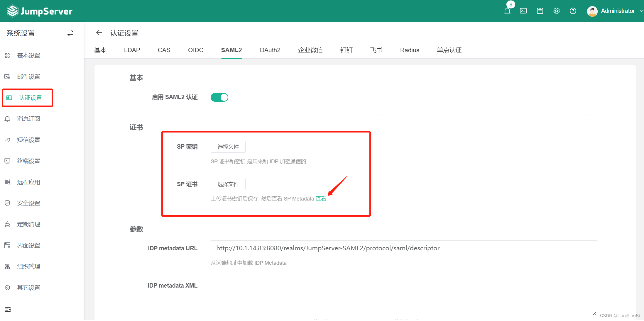
Task: Open system settings gear in top bar
Action: click(556, 11)
